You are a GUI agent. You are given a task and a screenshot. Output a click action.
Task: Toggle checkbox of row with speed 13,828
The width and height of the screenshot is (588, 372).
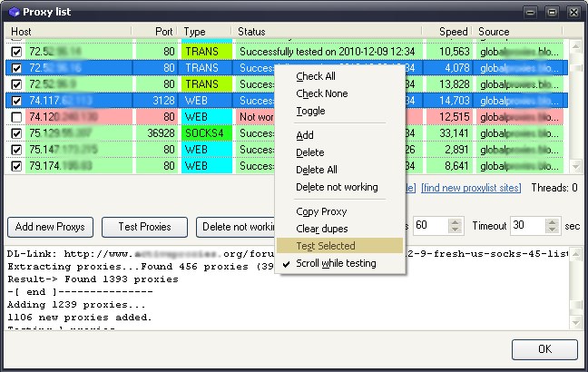coord(16,84)
